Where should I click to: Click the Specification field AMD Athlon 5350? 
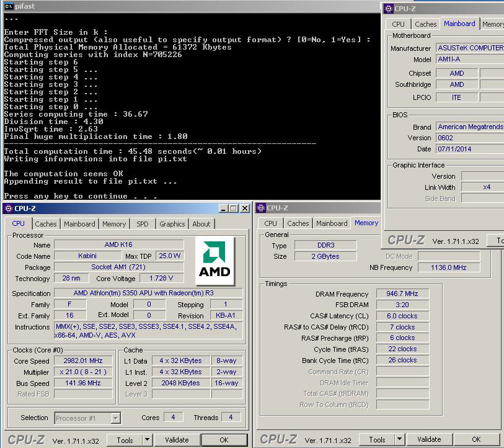pos(148,293)
